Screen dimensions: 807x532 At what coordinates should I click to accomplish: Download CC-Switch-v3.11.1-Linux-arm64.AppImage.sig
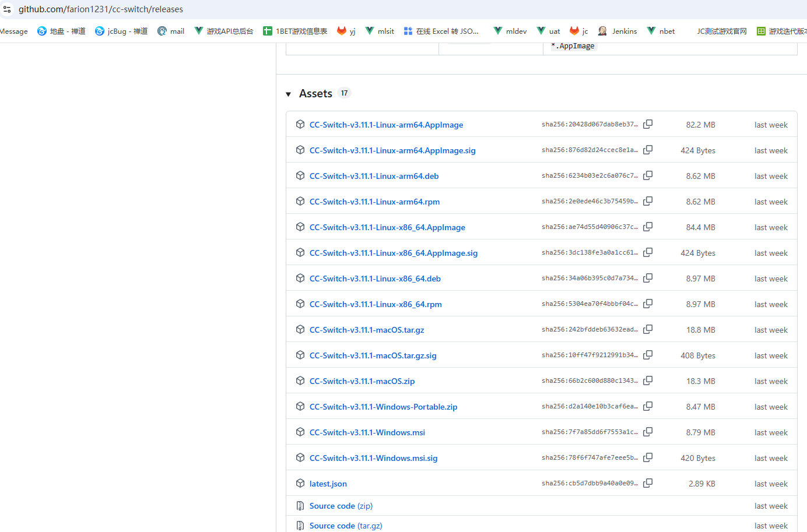[x=392, y=150]
